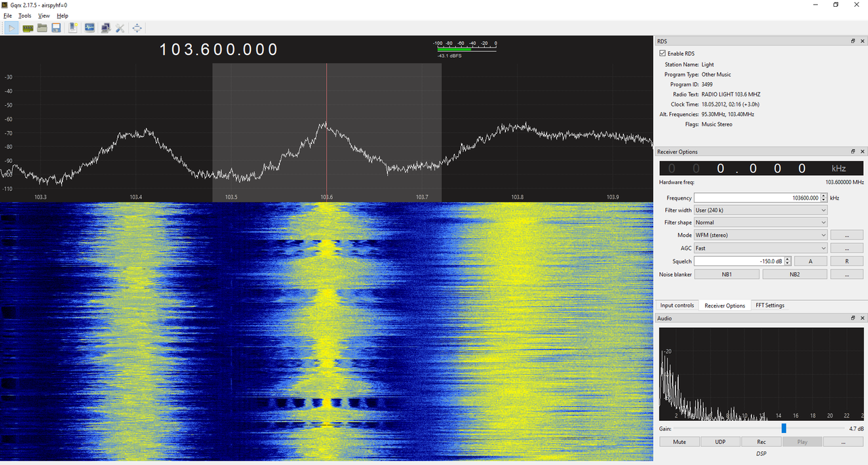Screen dimensions: 868x465
Task: Open the File menu
Action: (7, 16)
